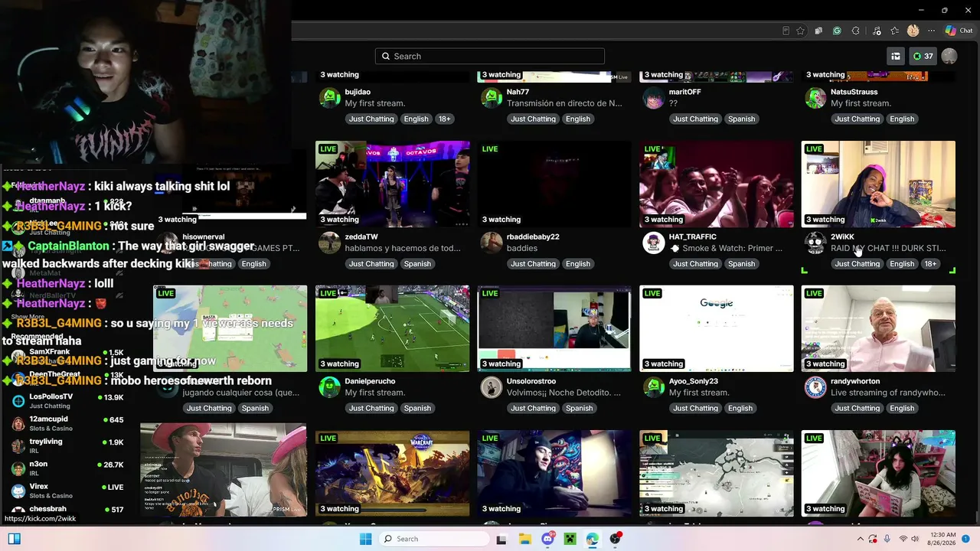Open the World of Warcraft stream thumbnail
This screenshot has height=551, width=980.
(x=392, y=473)
